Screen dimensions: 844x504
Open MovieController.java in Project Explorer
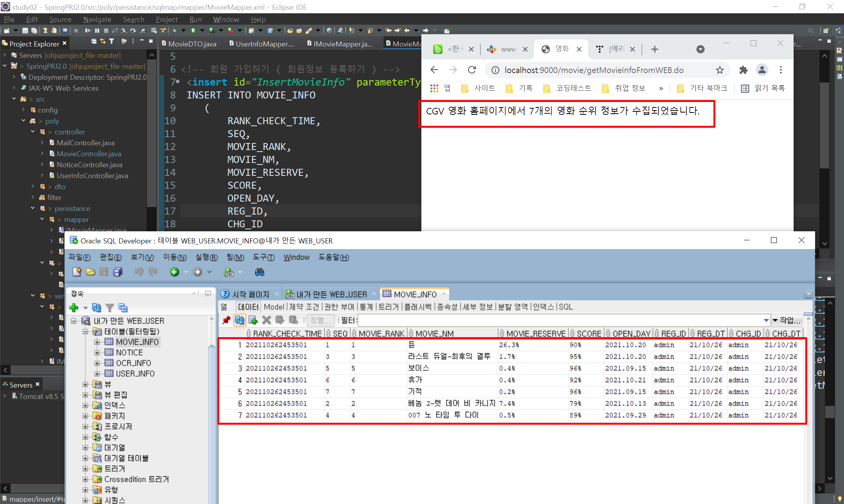(x=89, y=154)
